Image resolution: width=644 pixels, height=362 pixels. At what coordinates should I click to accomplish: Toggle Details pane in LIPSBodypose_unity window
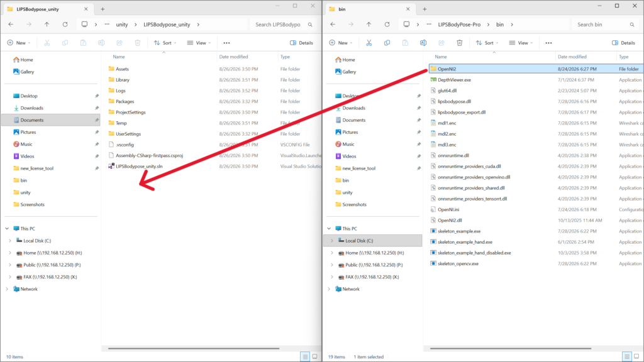coord(301,43)
